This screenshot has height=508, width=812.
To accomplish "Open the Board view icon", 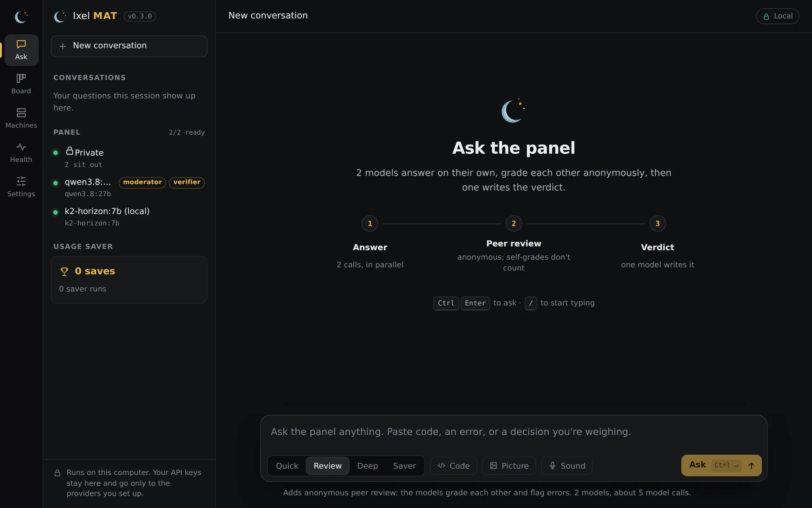I will pyautogui.click(x=21, y=78).
